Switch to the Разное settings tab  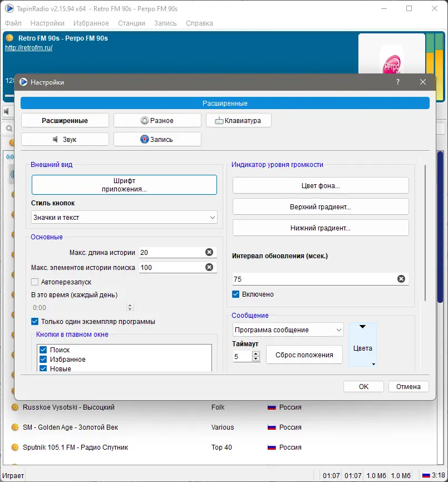point(157,120)
